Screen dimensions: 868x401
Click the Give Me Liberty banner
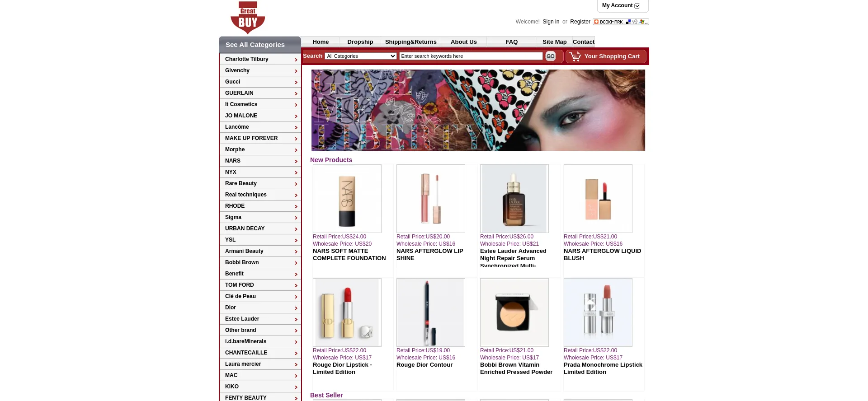click(478, 110)
